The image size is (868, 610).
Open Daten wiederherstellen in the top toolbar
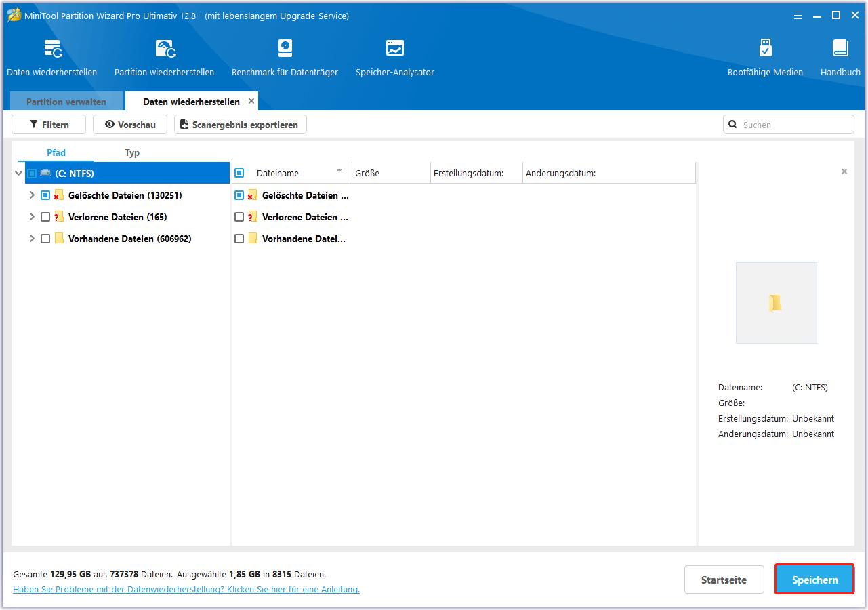52,58
